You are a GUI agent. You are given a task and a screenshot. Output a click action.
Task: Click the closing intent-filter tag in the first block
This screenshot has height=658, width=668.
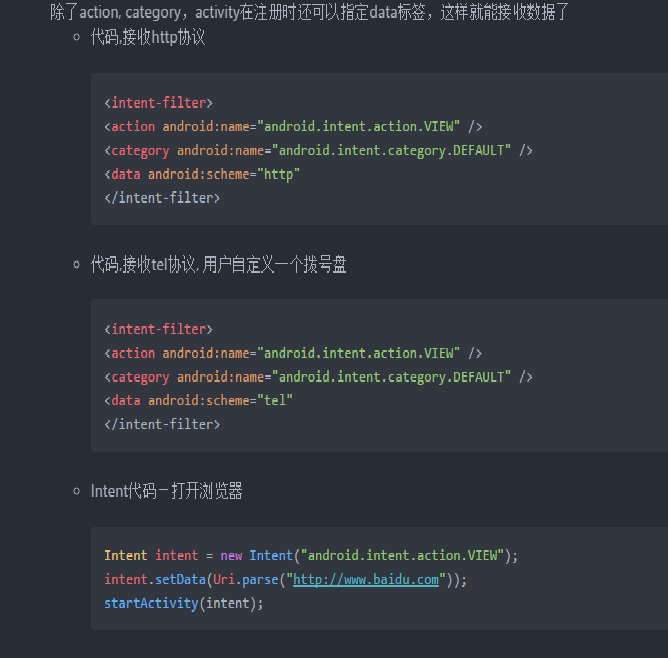tap(162, 198)
